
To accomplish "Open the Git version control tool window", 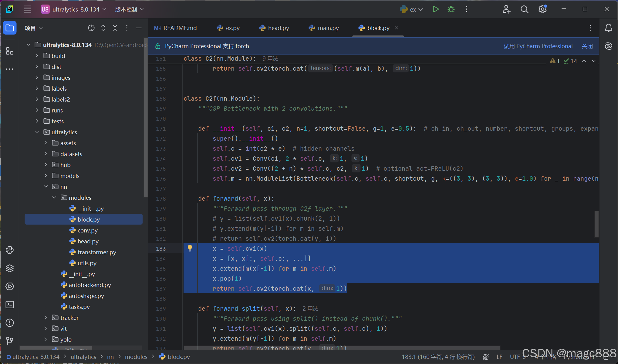I will 10,341.
